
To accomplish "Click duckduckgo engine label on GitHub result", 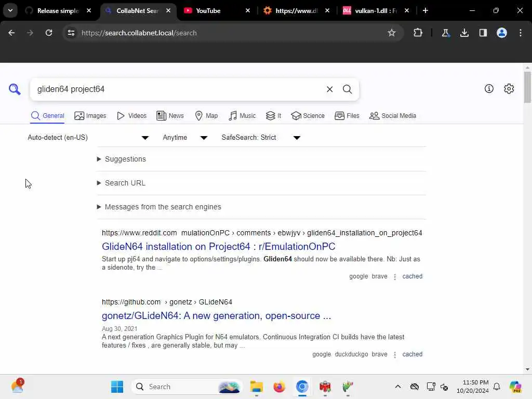I will [x=351, y=354].
